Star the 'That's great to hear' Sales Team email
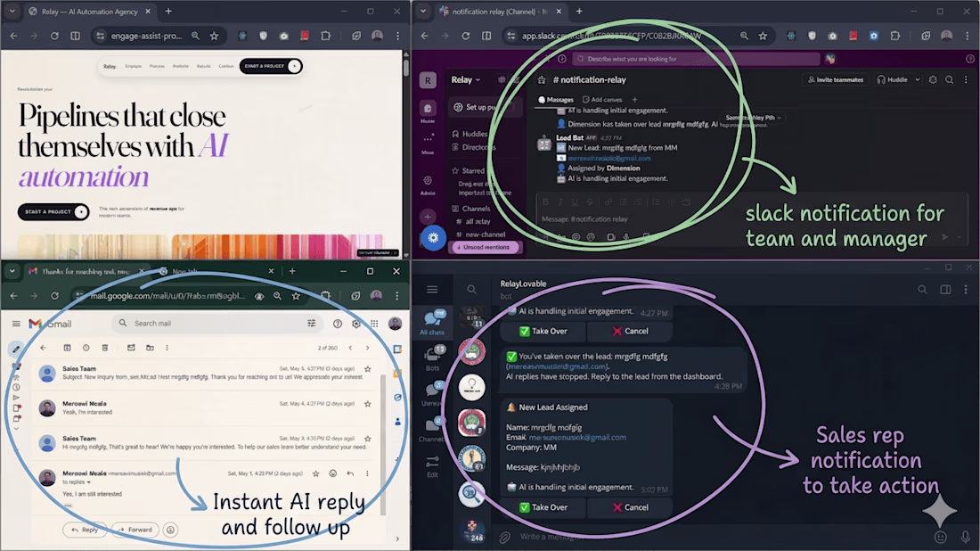Image resolution: width=980 pixels, height=551 pixels. [x=367, y=439]
